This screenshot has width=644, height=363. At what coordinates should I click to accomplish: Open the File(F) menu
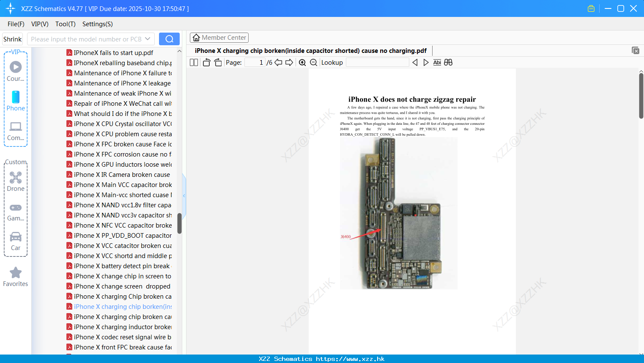pyautogui.click(x=16, y=24)
